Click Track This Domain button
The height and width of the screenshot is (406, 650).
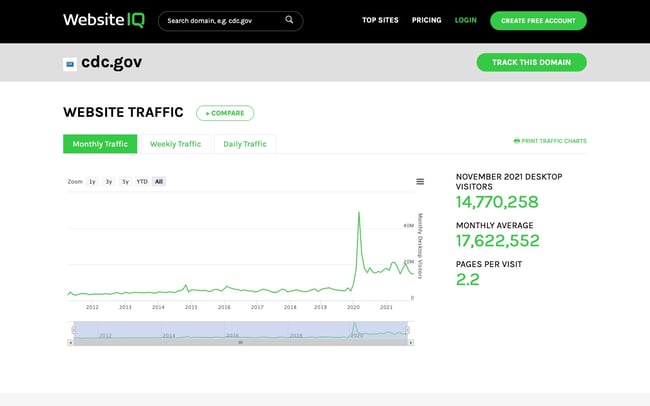pos(531,62)
